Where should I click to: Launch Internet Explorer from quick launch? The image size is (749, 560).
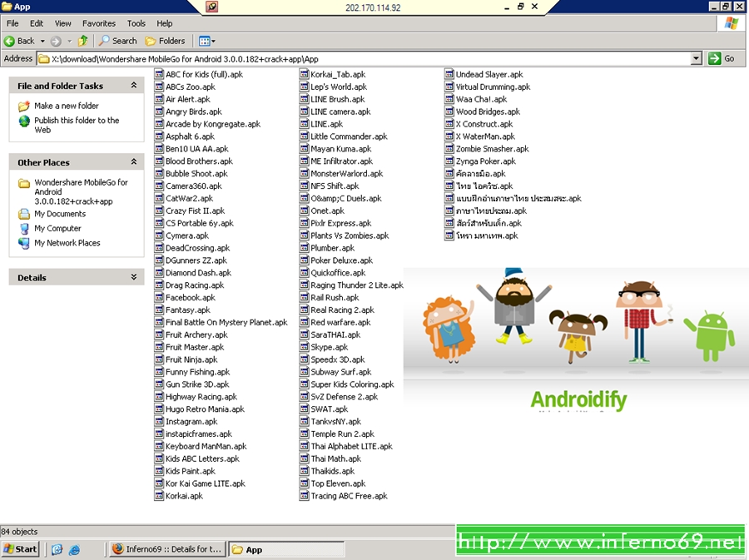74,549
